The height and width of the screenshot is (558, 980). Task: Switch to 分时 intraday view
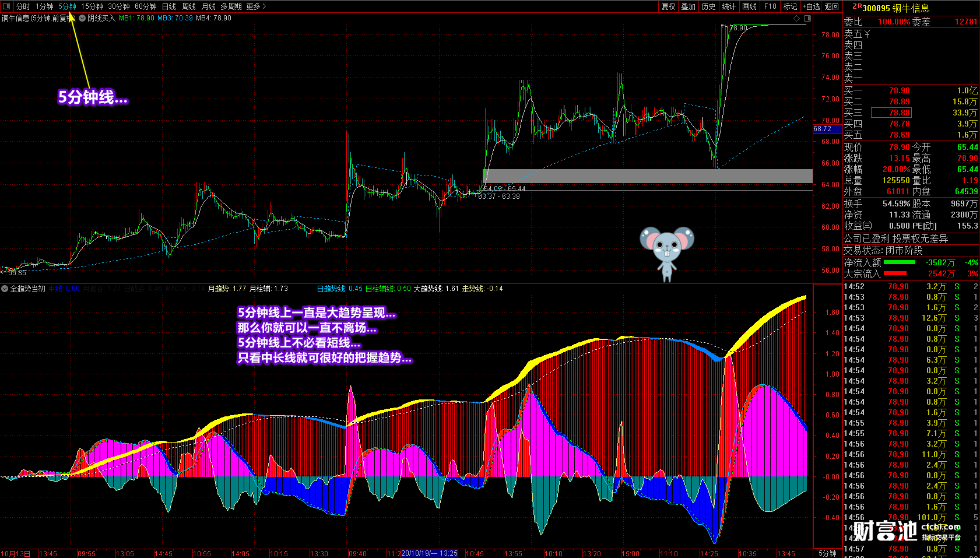23,6
